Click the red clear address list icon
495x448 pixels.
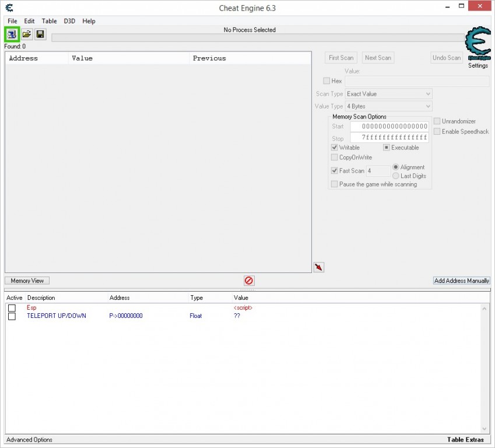[x=249, y=281]
